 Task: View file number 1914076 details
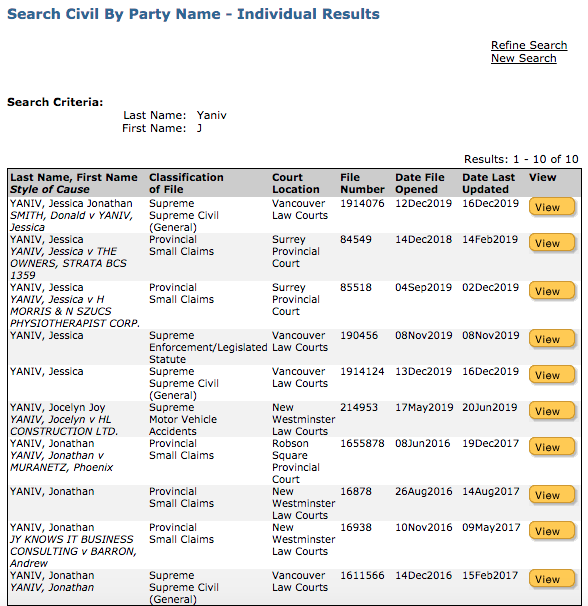point(552,207)
